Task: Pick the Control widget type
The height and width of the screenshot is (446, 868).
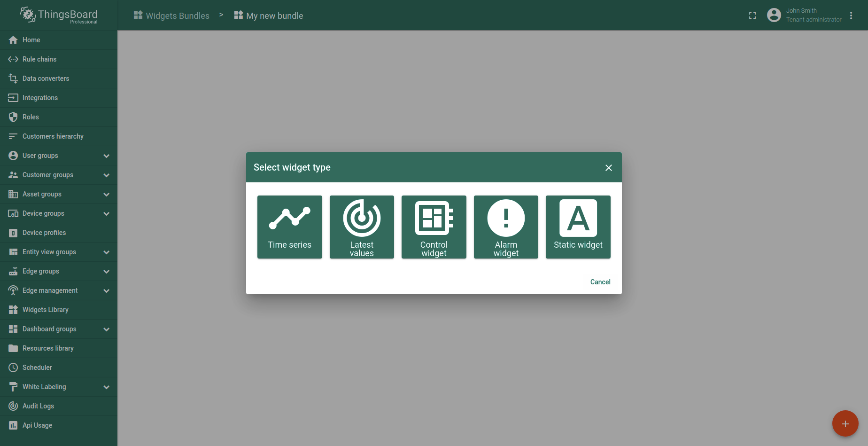Action: (x=434, y=227)
